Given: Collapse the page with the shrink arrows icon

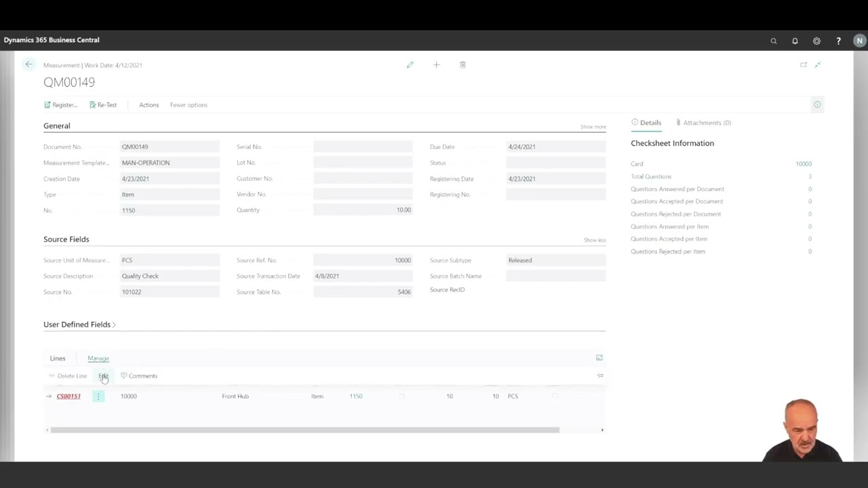Looking at the screenshot, I should click(817, 65).
